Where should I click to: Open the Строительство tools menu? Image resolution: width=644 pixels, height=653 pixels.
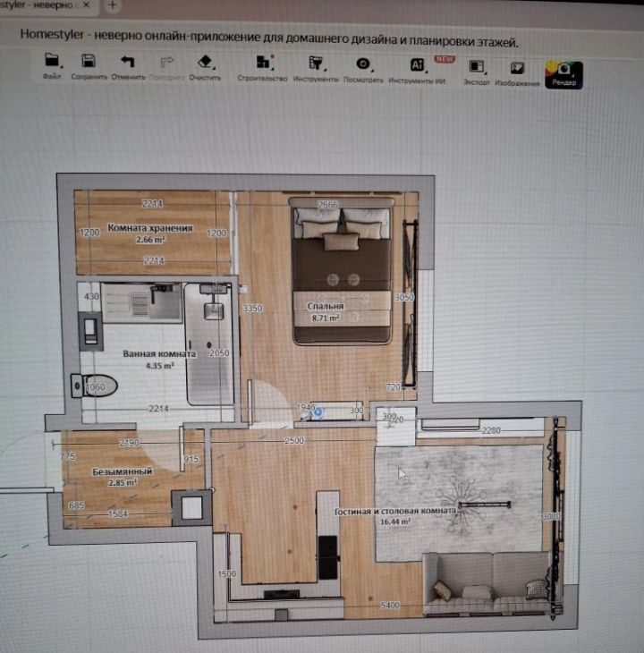[x=263, y=64]
